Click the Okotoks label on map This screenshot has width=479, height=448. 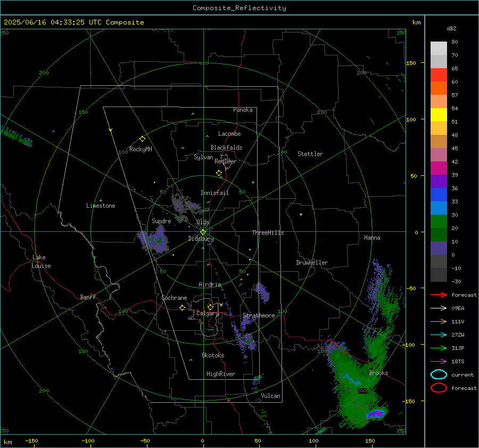(x=213, y=355)
